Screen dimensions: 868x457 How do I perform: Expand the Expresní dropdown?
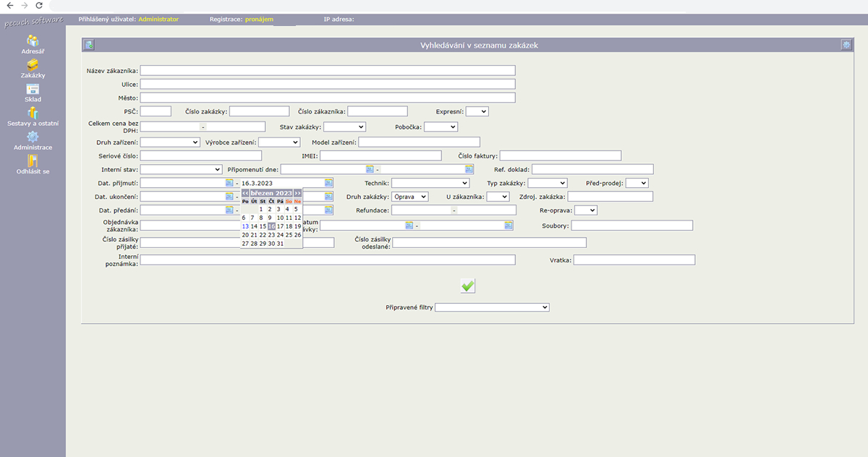pos(477,111)
